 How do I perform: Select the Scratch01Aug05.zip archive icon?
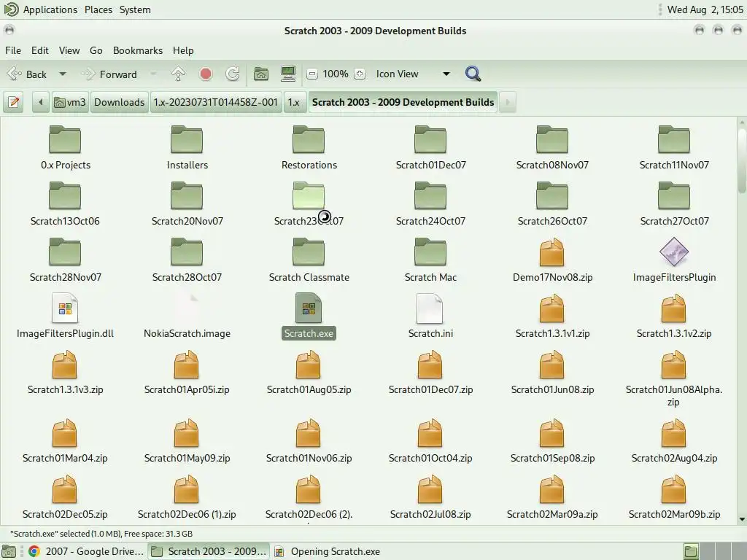click(309, 365)
